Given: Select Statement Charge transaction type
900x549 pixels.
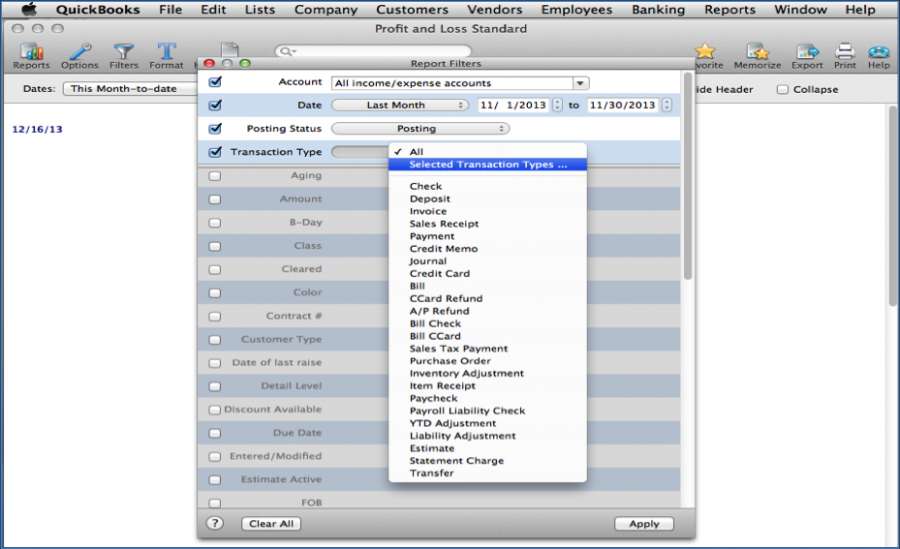Looking at the screenshot, I should (x=488, y=461).
